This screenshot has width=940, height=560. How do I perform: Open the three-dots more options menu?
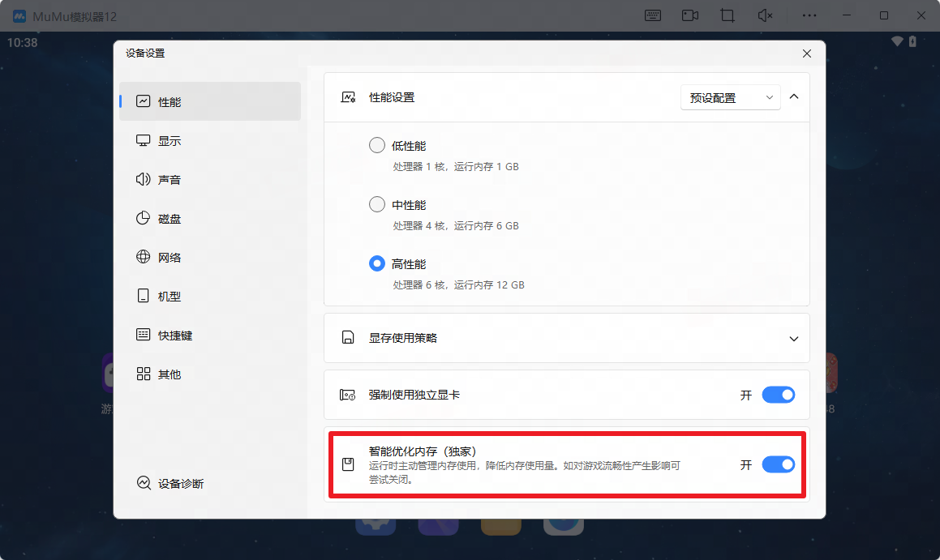click(809, 15)
